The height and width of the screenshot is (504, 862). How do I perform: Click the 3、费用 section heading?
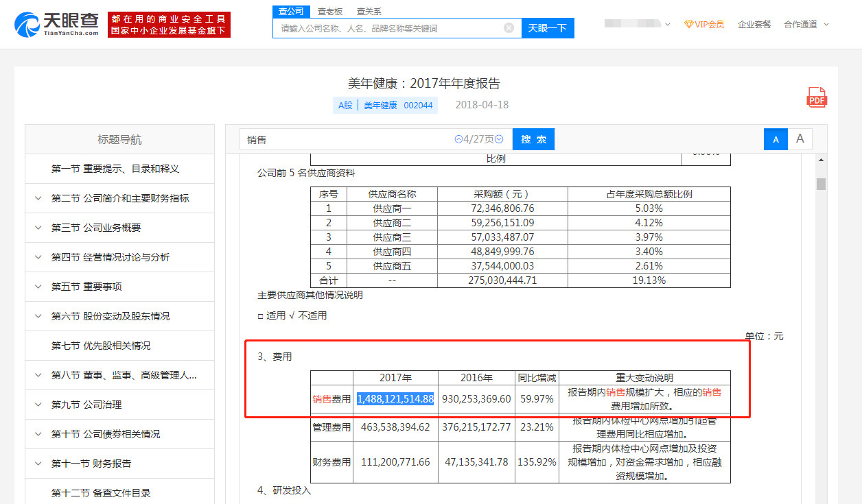pyautogui.click(x=275, y=357)
